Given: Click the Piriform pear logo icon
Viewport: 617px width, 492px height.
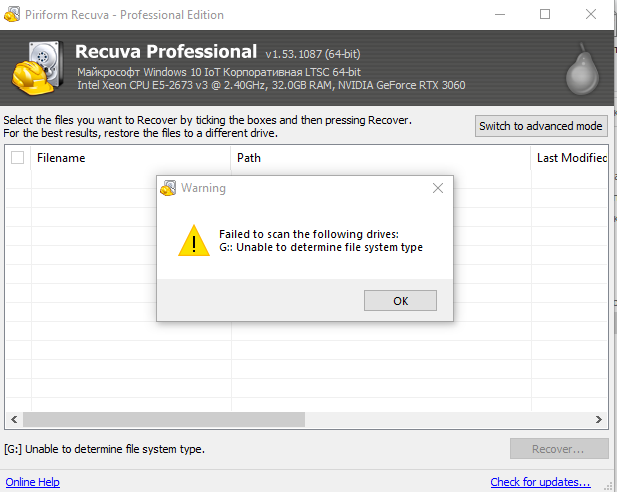Looking at the screenshot, I should pyautogui.click(x=582, y=70).
